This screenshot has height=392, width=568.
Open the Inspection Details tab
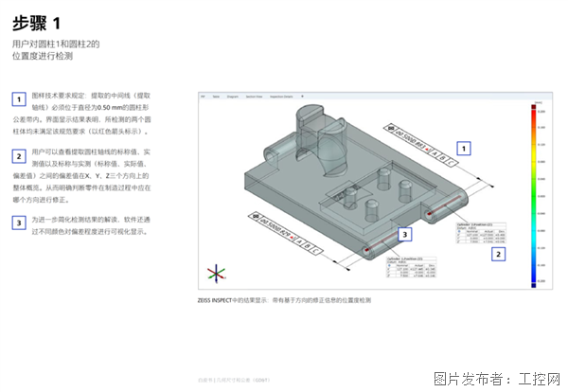click(283, 96)
